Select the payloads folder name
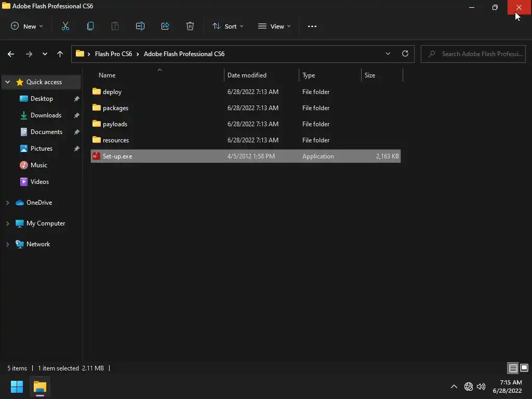Image resolution: width=532 pixels, height=399 pixels. [x=115, y=124]
